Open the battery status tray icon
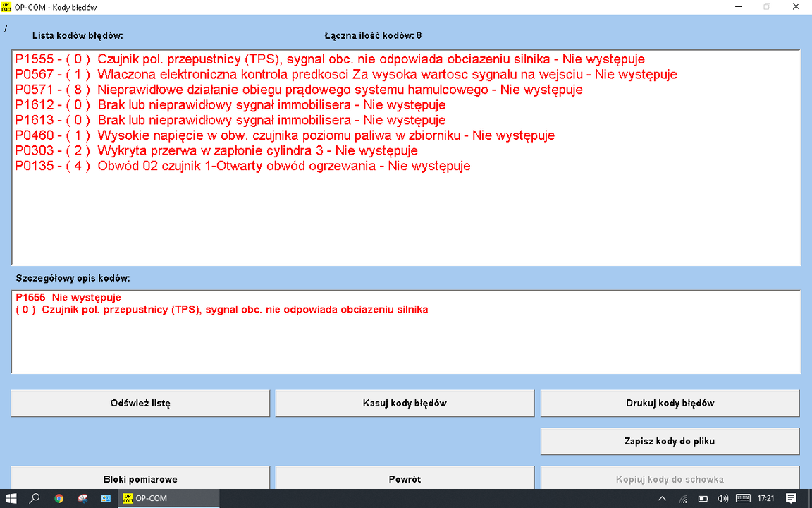The image size is (812, 508). (703, 499)
